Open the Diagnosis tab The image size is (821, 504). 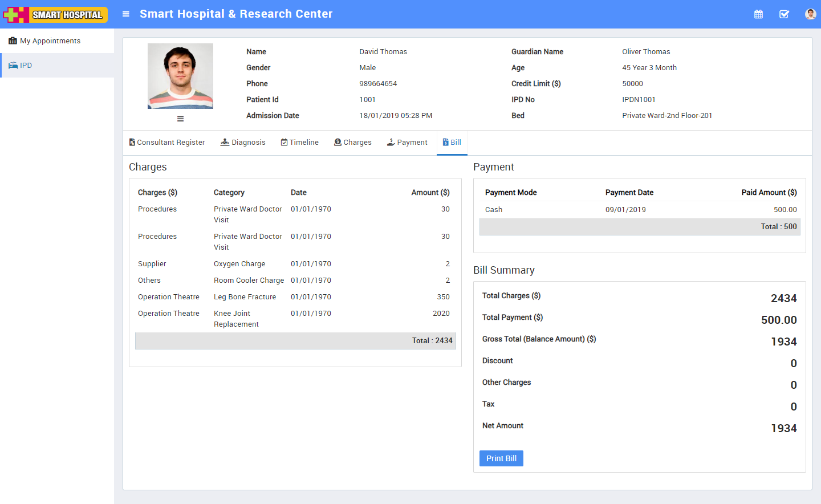(x=243, y=143)
